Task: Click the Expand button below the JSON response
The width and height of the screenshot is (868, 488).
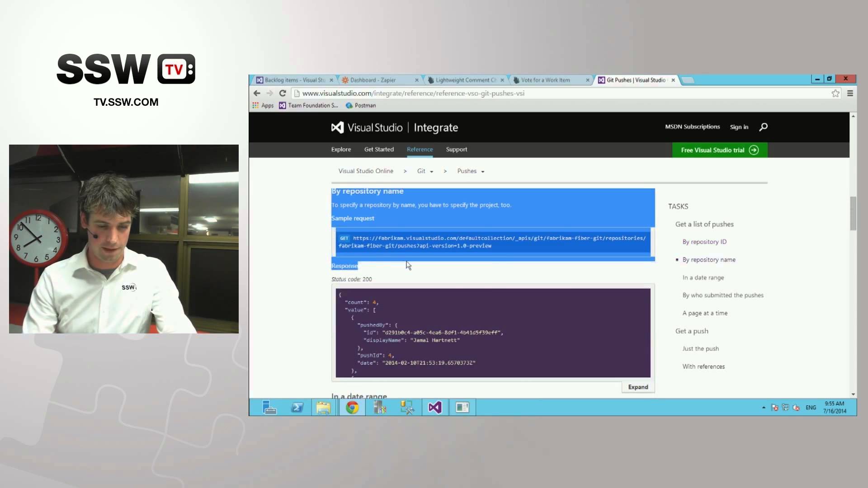Action: click(x=637, y=387)
